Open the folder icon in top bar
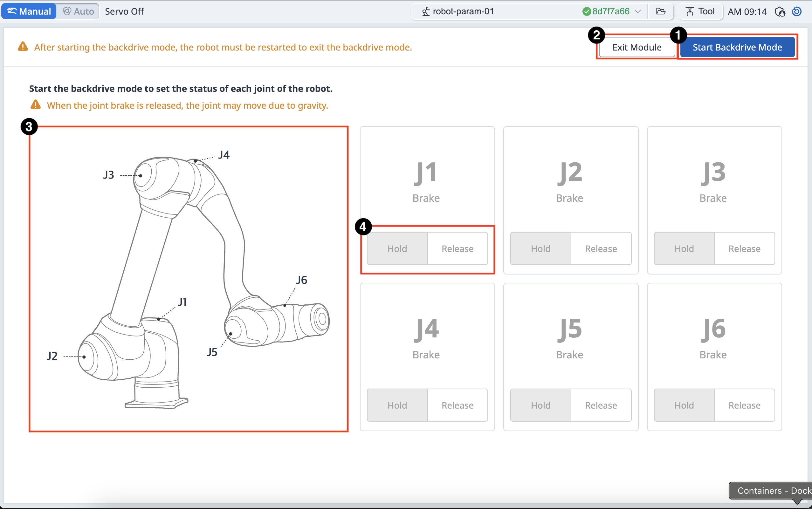The width and height of the screenshot is (812, 509). click(x=660, y=11)
